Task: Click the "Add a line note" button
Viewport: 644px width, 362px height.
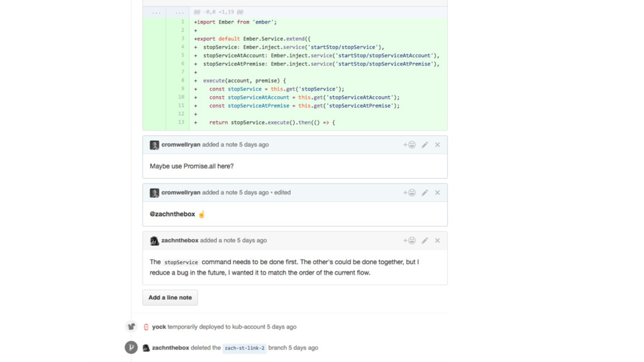Action: pyautogui.click(x=170, y=297)
